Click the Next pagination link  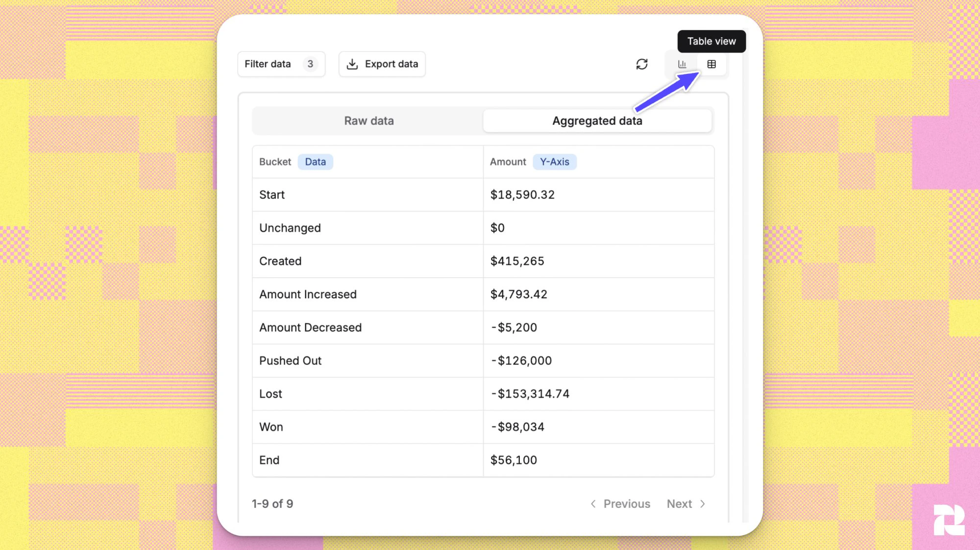[679, 503]
